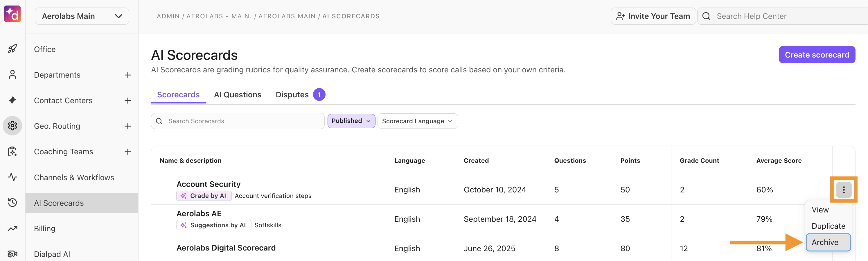Open the clipboard sparkle sidebar icon

coord(12,151)
